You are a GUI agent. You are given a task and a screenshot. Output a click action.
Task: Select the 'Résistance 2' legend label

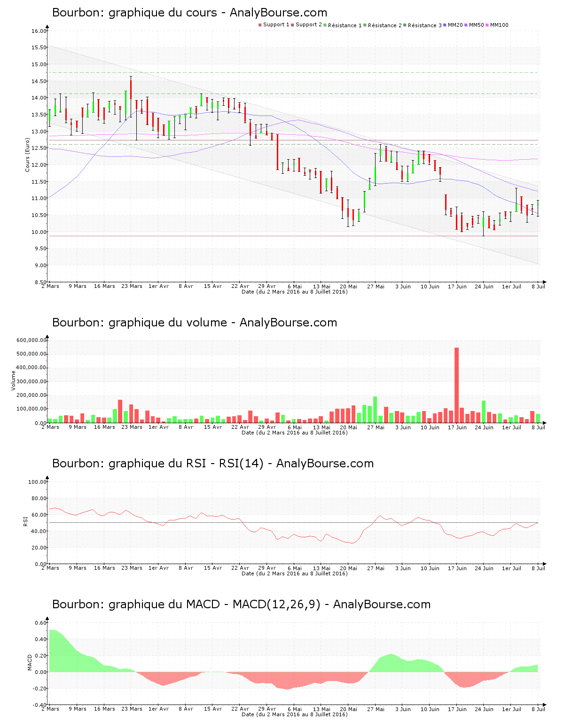pos(385,25)
